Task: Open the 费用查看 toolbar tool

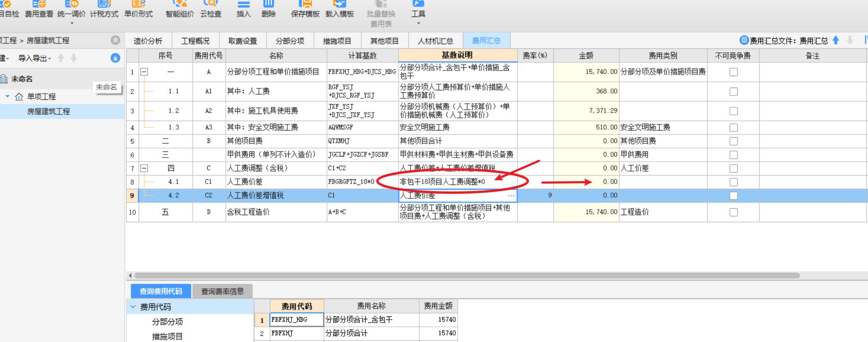Action: [39, 9]
